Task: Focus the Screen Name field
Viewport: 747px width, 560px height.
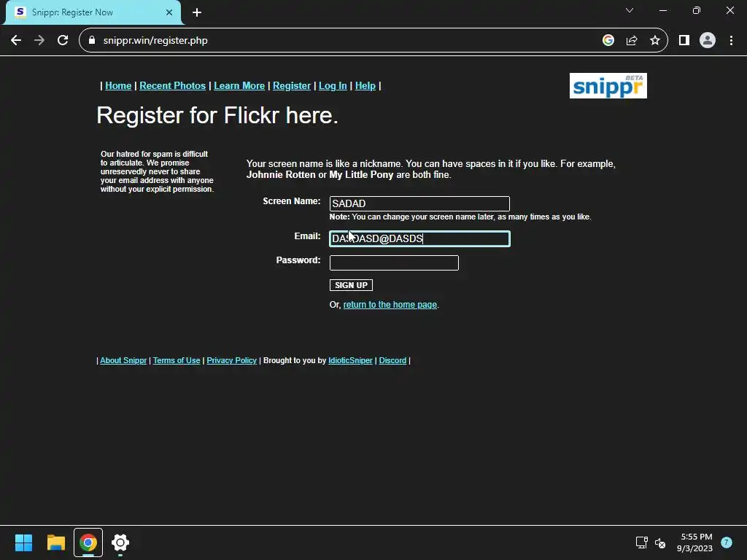Action: pyautogui.click(x=419, y=204)
